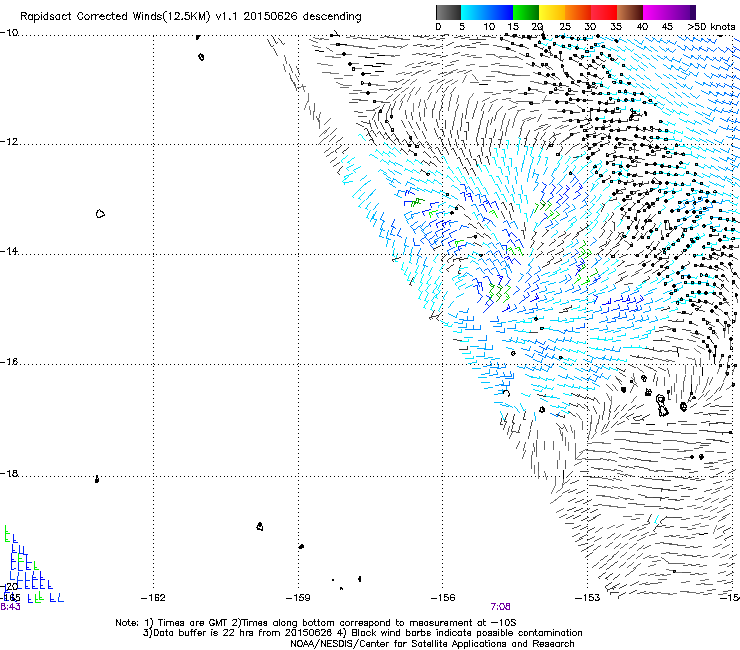Click the '-159' longitude axis label
The height and width of the screenshot is (650, 740).
coord(298,598)
